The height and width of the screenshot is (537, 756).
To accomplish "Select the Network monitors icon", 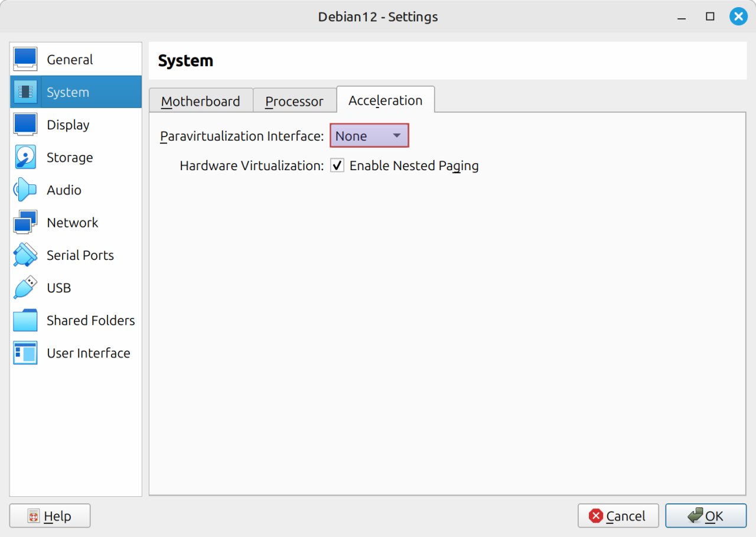I will click(25, 223).
